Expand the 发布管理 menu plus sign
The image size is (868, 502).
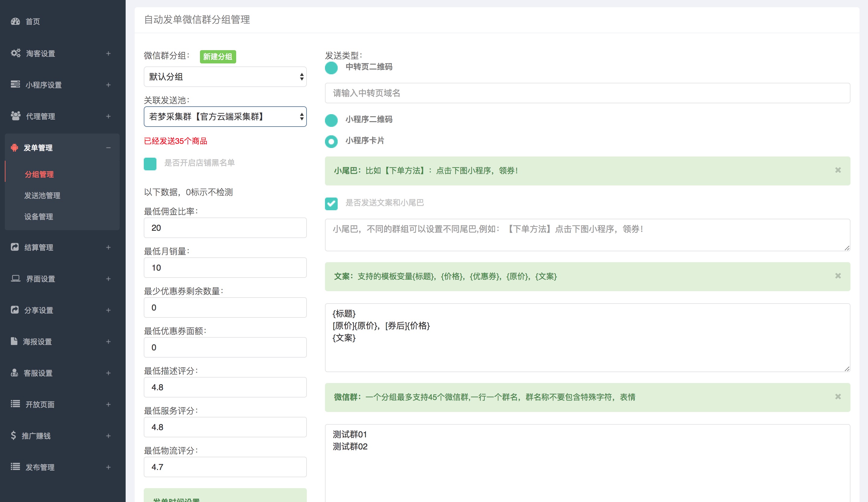tap(108, 467)
